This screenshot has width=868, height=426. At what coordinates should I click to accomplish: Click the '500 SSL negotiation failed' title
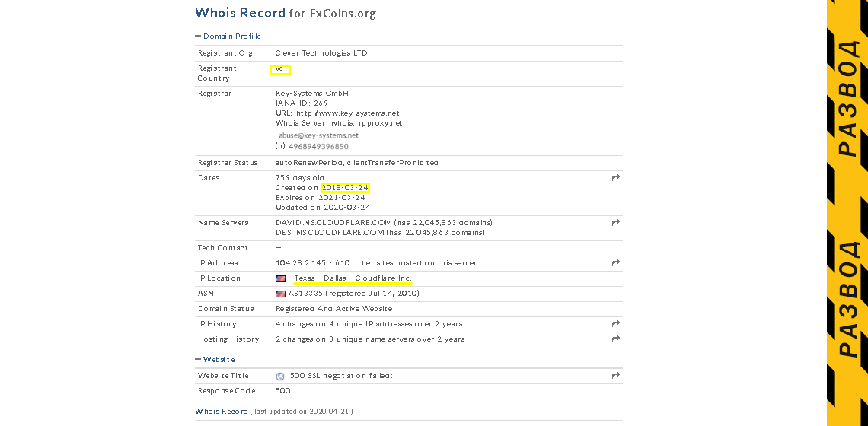(x=341, y=376)
